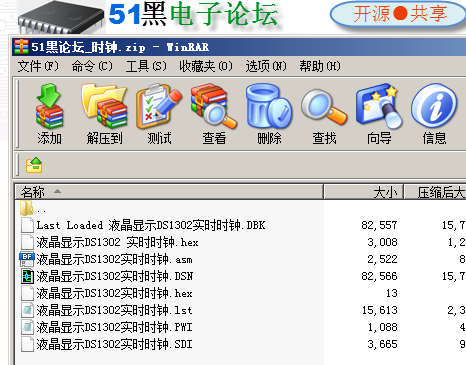The width and height of the screenshot is (466, 365).
Task: Open the 工具(S) menu
Action: 146,66
